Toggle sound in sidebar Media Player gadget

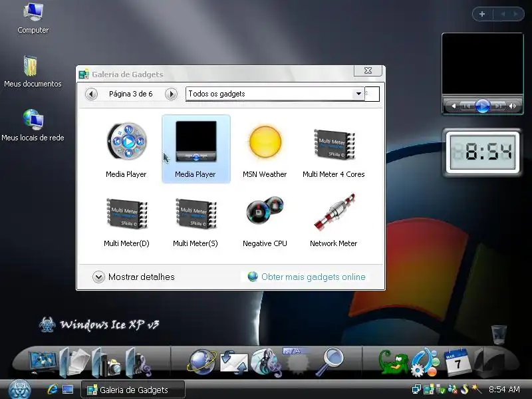pos(512,106)
